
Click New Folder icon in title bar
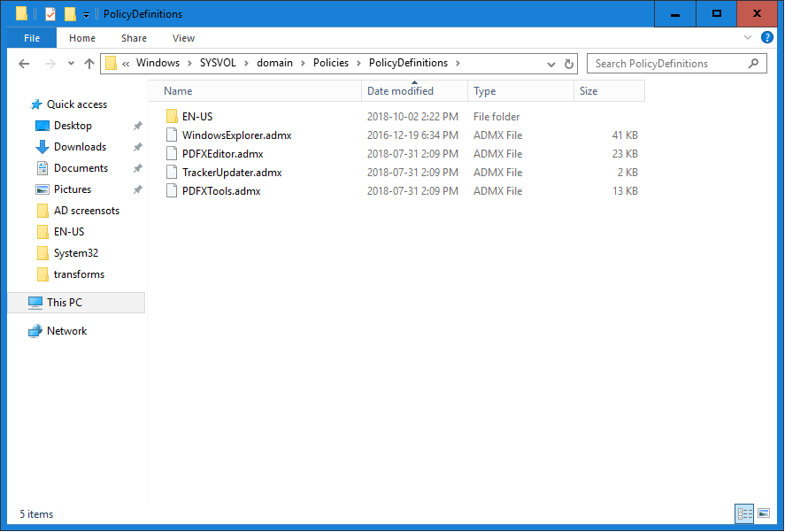pos(70,14)
